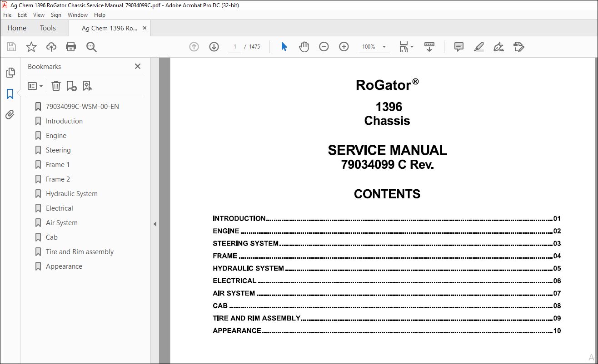The image size is (598, 364).
Task: Jump to Appearance bookmark
Action: coord(64,266)
